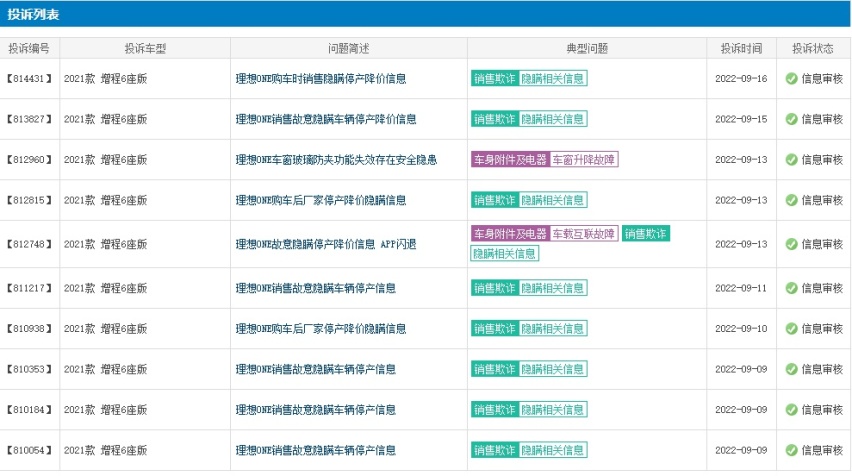The image size is (852, 476).
Task: Open complaint 理想ONE车窗玻璃防夹功能失效存在安全隐患
Action: coord(336,160)
